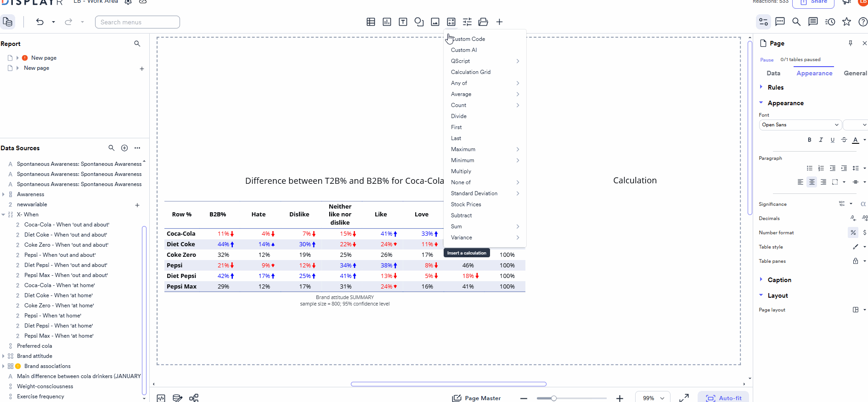Pin the Page inspector panel

point(851,43)
